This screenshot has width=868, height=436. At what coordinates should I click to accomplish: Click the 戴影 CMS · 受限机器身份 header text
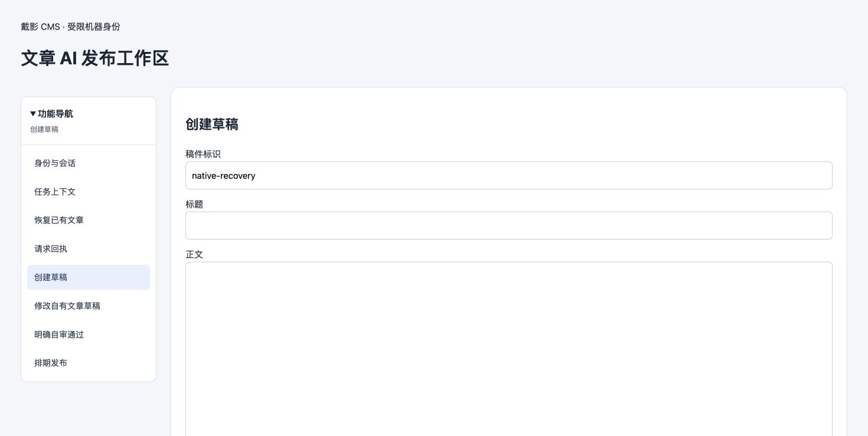[71, 27]
